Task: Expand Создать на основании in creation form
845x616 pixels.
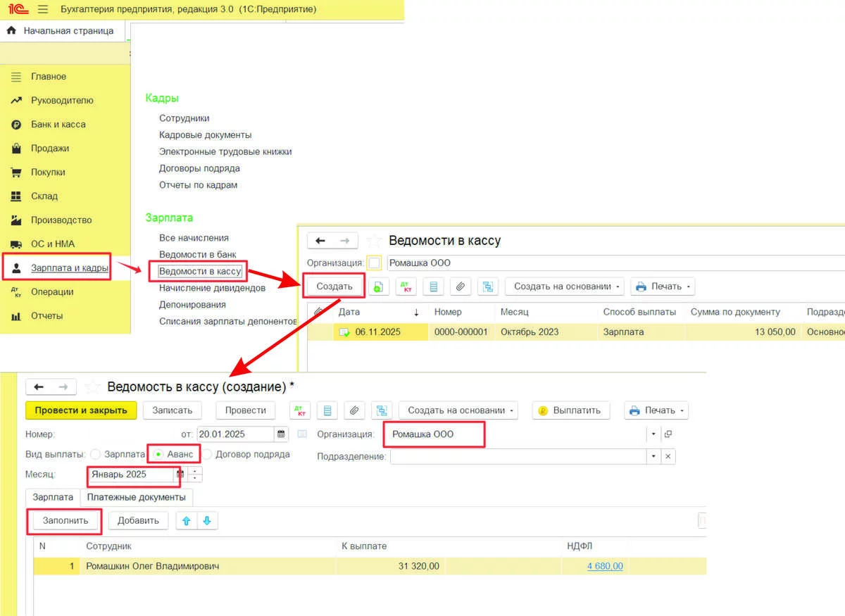Action: click(458, 410)
